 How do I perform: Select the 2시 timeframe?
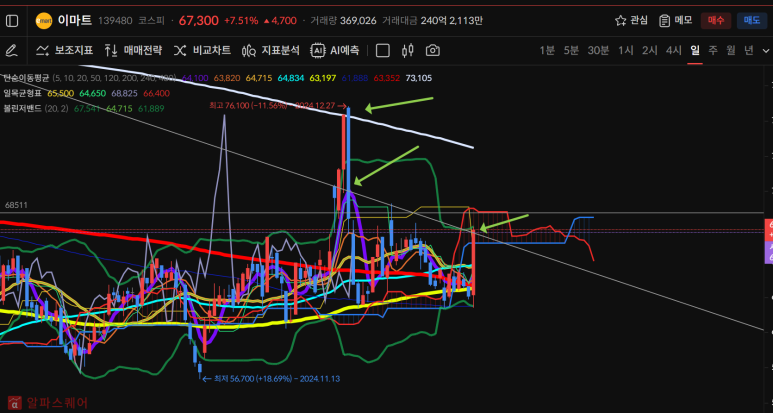coord(650,50)
